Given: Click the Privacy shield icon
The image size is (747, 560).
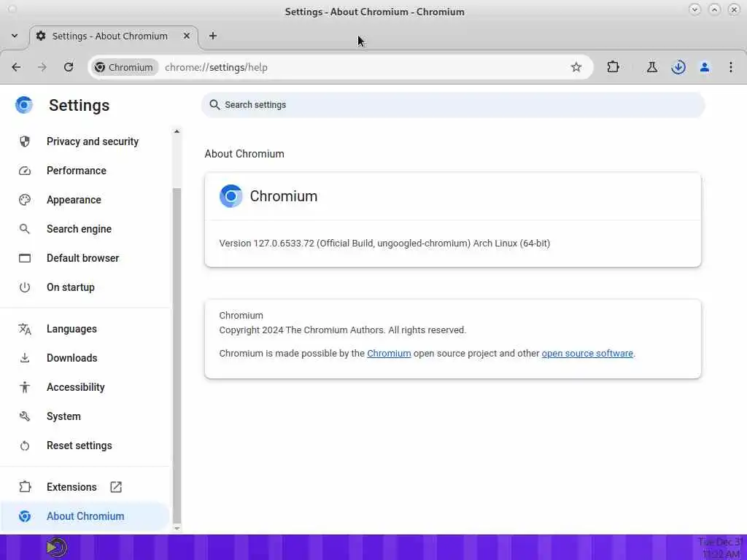Looking at the screenshot, I should [x=25, y=141].
